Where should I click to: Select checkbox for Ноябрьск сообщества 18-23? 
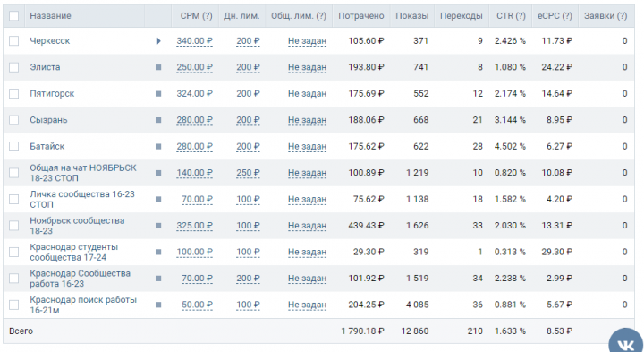(x=14, y=226)
